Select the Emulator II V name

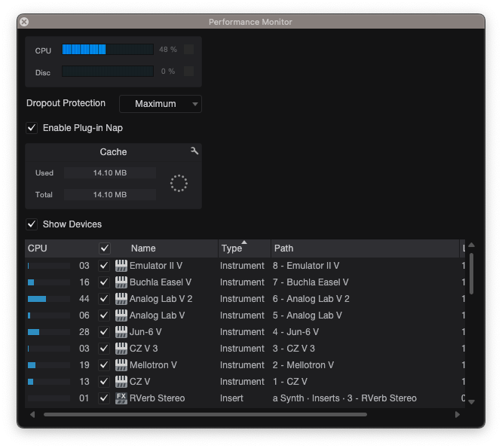coord(156,266)
